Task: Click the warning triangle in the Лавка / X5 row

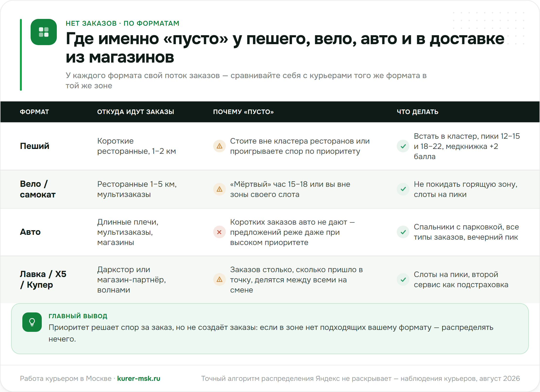Action: (x=219, y=280)
